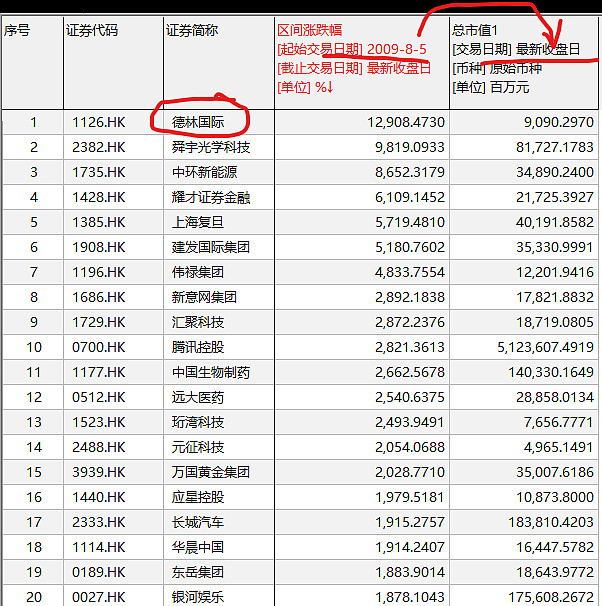Click the value 2,028.7710

[x=410, y=472]
